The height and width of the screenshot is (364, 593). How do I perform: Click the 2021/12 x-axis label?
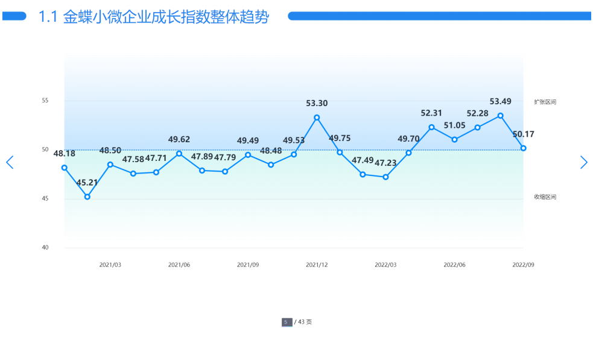pyautogui.click(x=317, y=265)
